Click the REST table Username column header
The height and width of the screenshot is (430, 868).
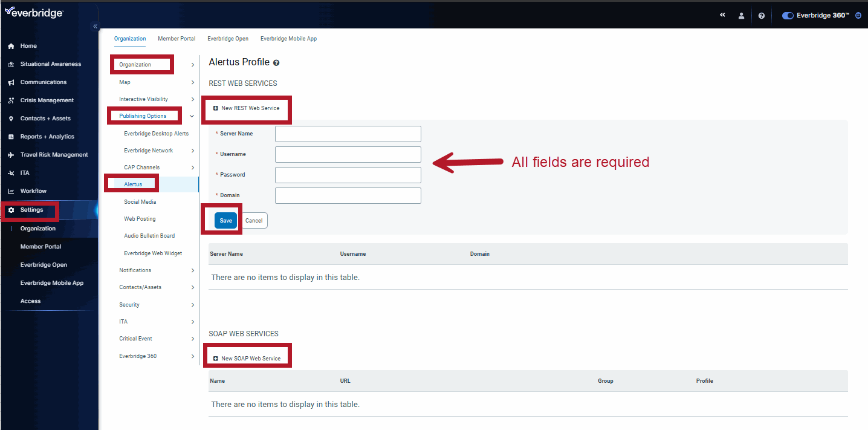pos(353,254)
